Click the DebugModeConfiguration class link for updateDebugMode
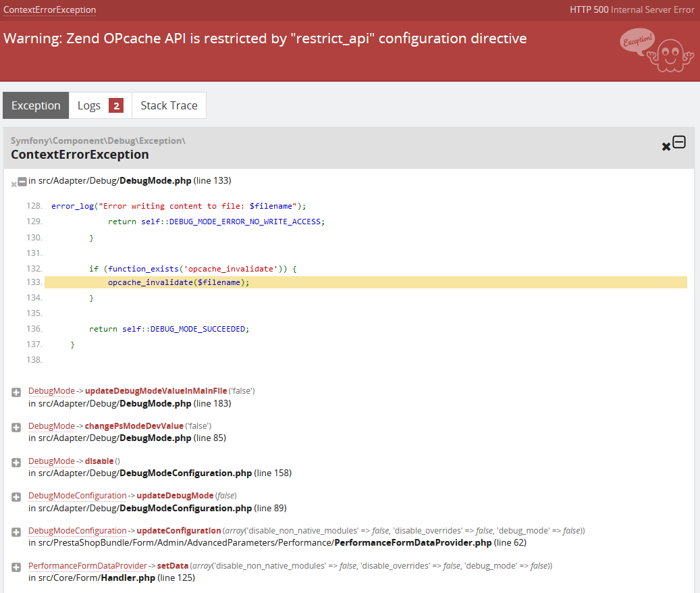This screenshot has width=700, height=593. [x=77, y=496]
